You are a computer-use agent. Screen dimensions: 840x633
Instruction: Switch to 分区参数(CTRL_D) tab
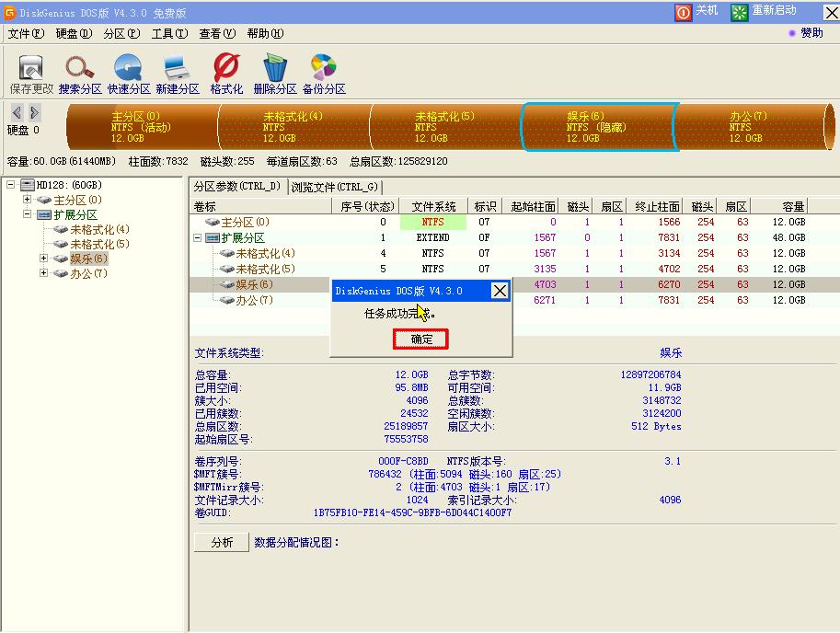(x=238, y=187)
